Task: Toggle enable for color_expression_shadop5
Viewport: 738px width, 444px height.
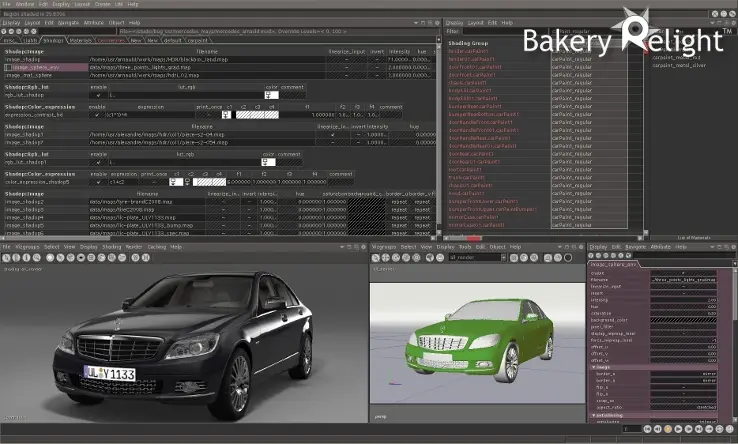Action: coord(98,182)
